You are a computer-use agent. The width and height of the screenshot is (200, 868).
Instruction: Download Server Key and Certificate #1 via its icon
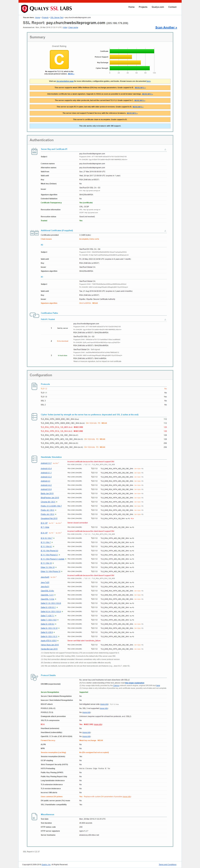coord(165,149)
